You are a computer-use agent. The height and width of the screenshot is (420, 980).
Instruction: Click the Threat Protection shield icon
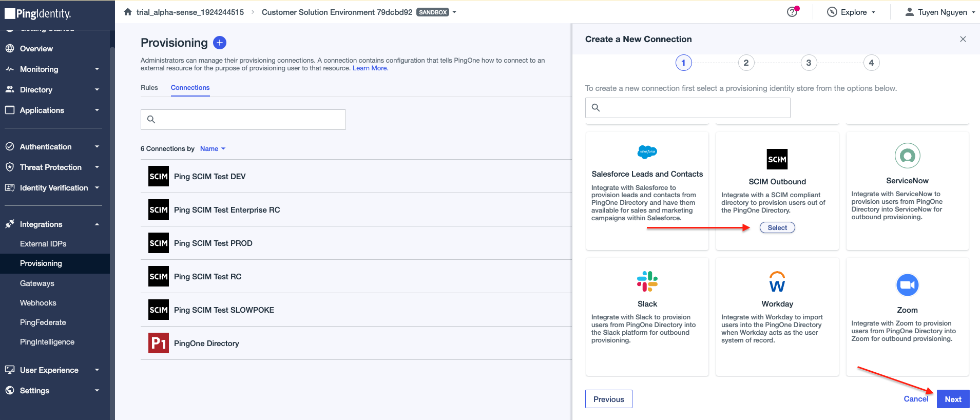pos(10,167)
